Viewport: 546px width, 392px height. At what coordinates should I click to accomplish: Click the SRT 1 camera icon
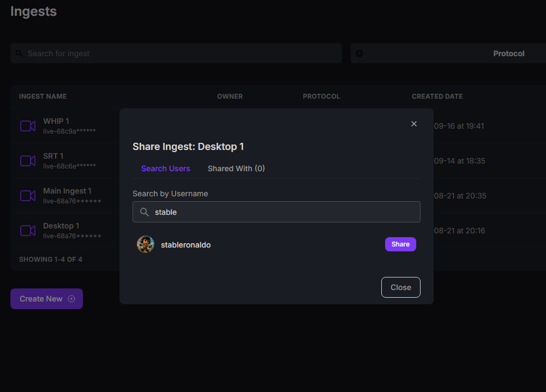tap(28, 161)
